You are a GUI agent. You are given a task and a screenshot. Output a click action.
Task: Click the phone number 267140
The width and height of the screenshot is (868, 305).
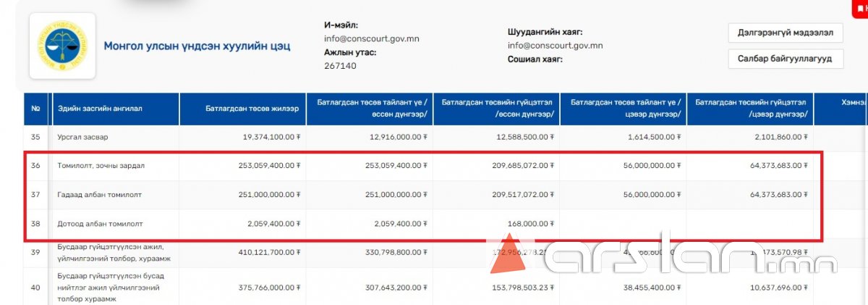tap(340, 66)
